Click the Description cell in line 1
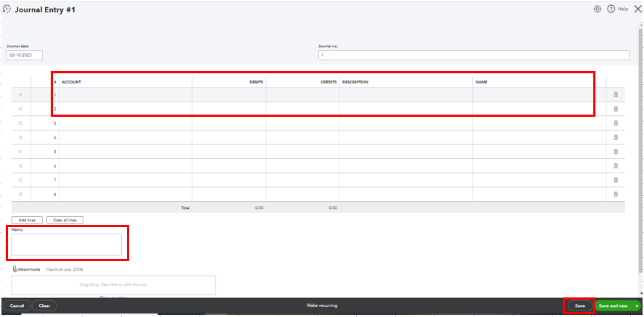 click(x=406, y=95)
